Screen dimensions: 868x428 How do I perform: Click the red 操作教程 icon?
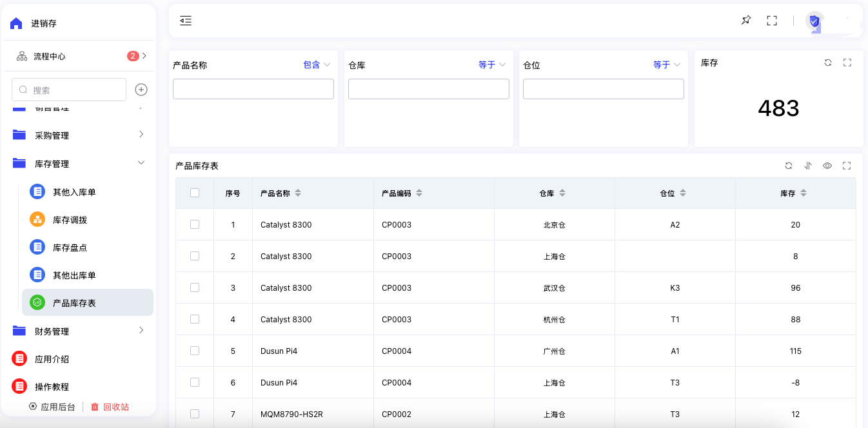[19, 387]
